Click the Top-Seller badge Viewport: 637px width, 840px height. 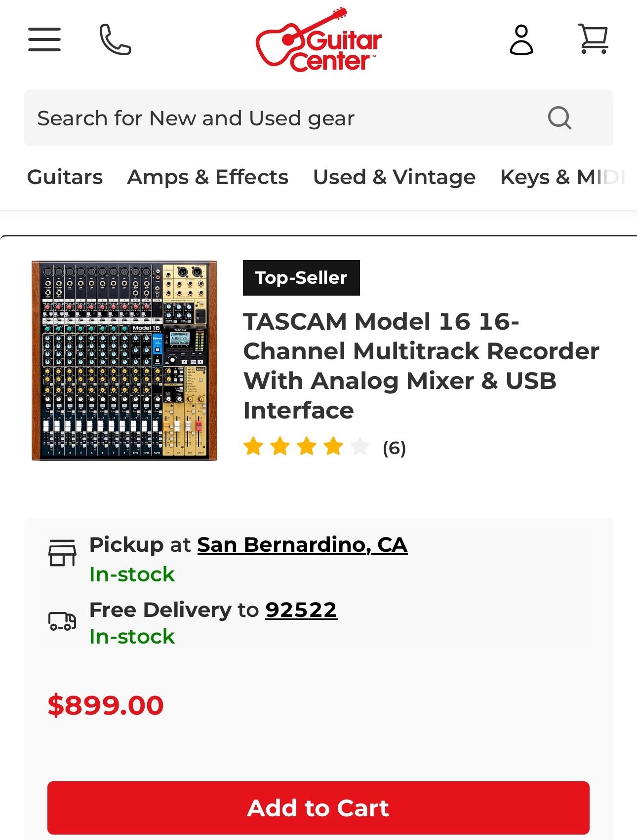pos(301,278)
